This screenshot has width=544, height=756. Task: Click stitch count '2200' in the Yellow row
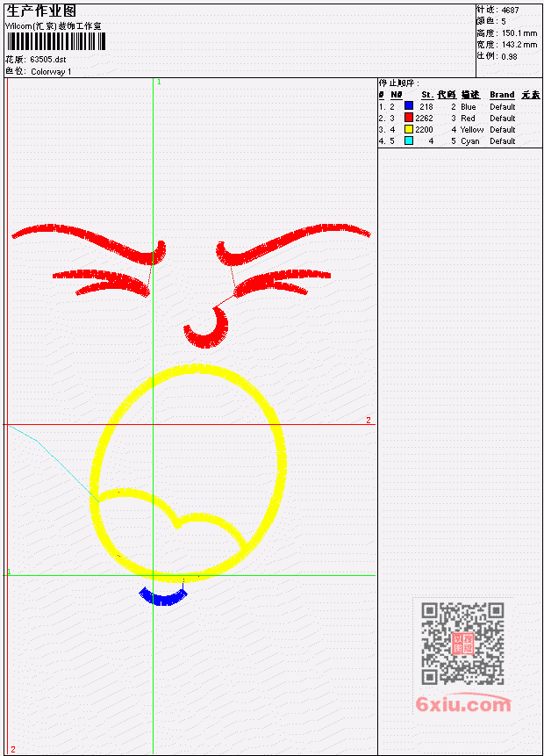click(424, 130)
